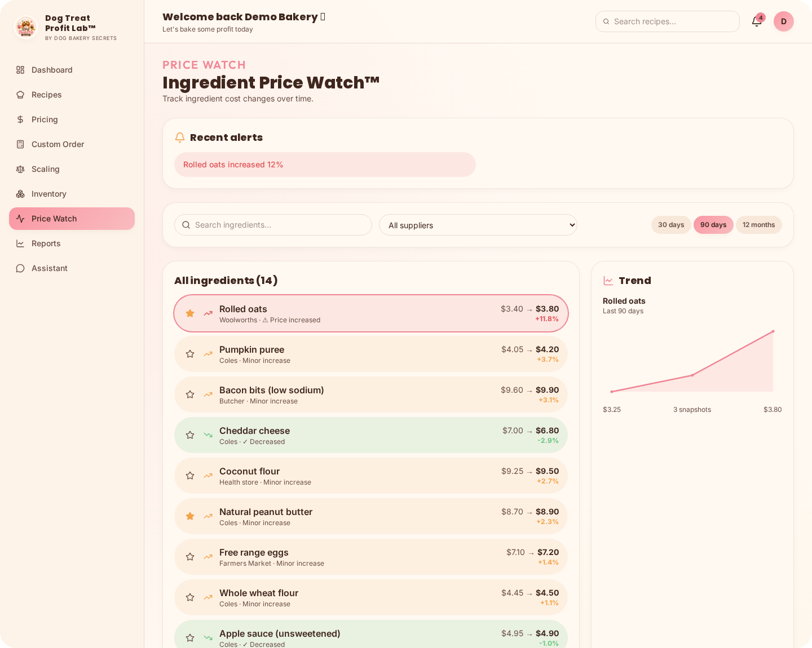Go to Recipes in the sidebar

tap(72, 95)
